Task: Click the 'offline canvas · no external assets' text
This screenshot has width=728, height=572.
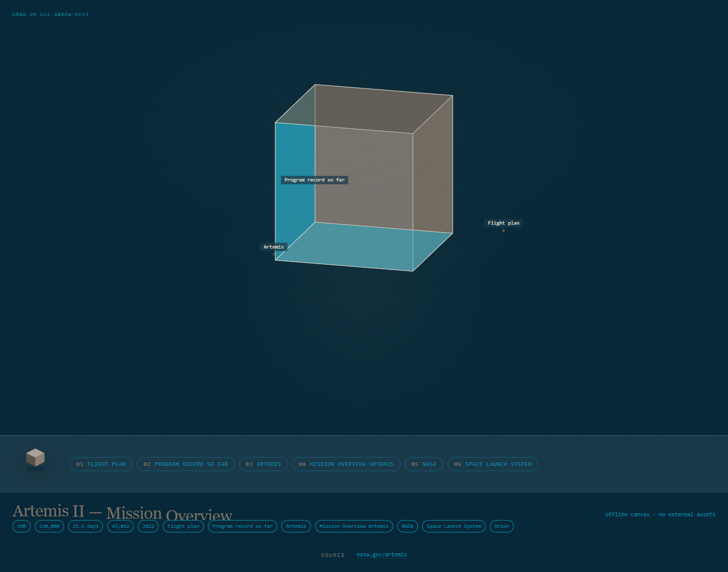Action: click(x=660, y=515)
